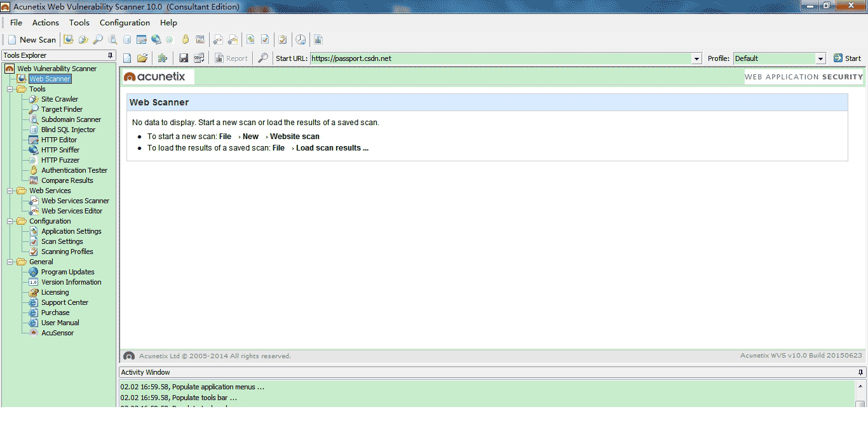The height and width of the screenshot is (423, 868).
Task: Select Licensing in the tree
Action: [x=55, y=292]
